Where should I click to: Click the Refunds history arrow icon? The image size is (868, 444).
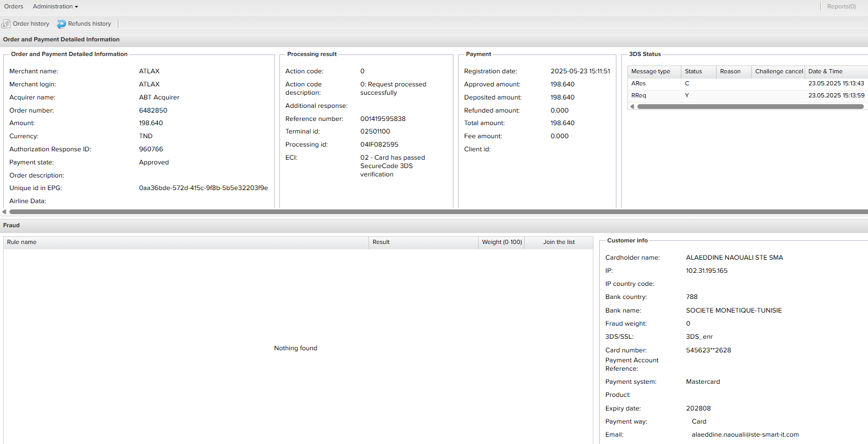pos(61,24)
